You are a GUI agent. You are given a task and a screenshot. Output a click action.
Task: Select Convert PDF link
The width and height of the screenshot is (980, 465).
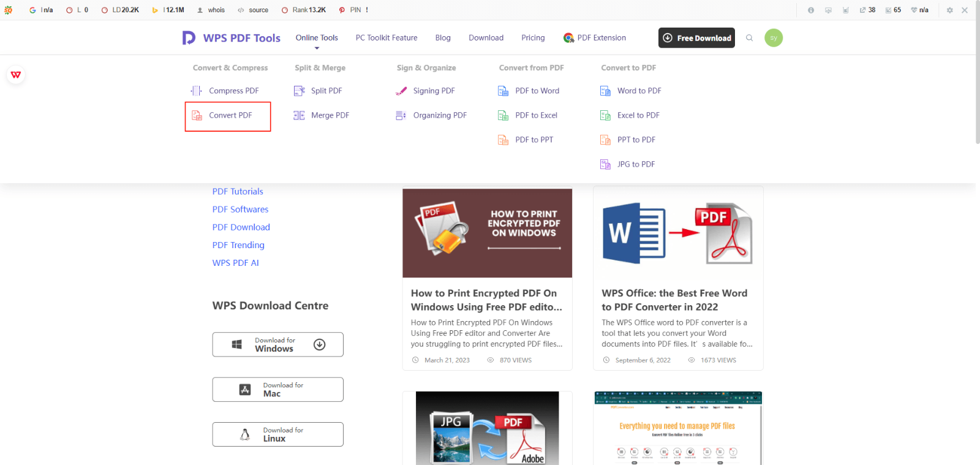(x=230, y=115)
